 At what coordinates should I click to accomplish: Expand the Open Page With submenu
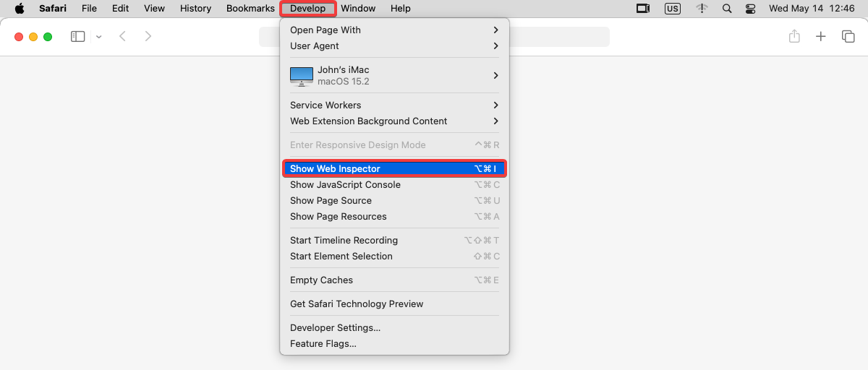point(394,30)
